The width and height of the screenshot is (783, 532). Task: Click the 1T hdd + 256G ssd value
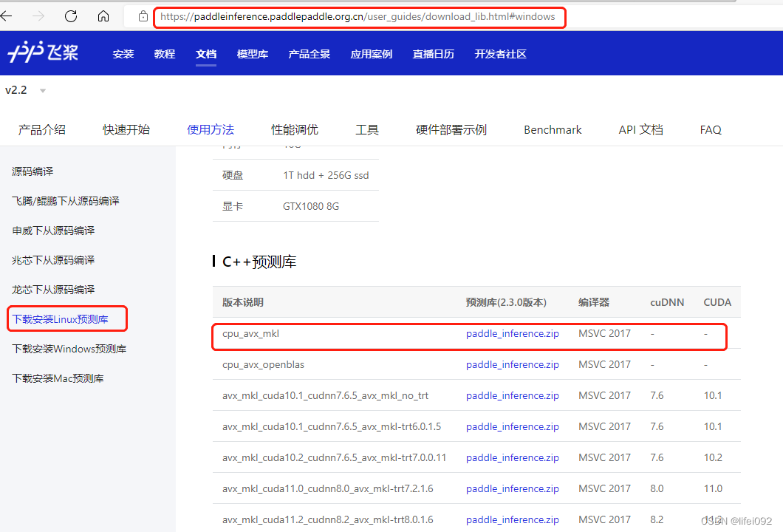(326, 175)
